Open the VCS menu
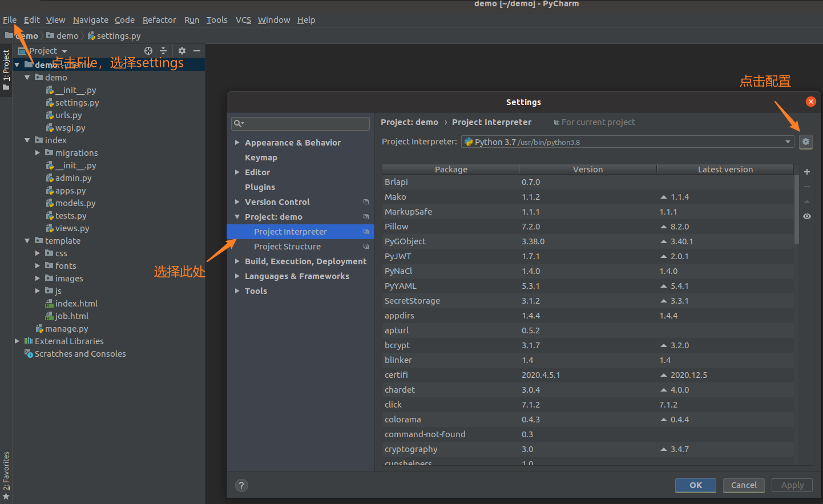 (243, 20)
